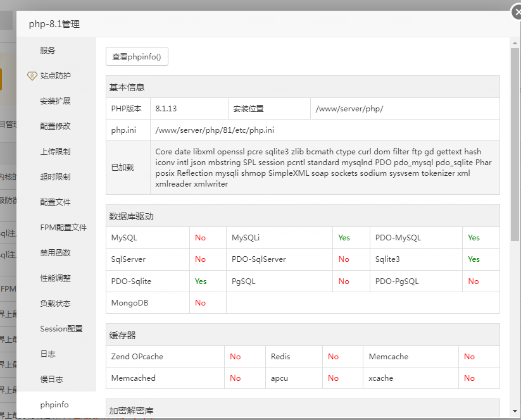The image size is (521, 420).
Task: Select 站点防护 in the sidebar
Action: tap(56, 76)
